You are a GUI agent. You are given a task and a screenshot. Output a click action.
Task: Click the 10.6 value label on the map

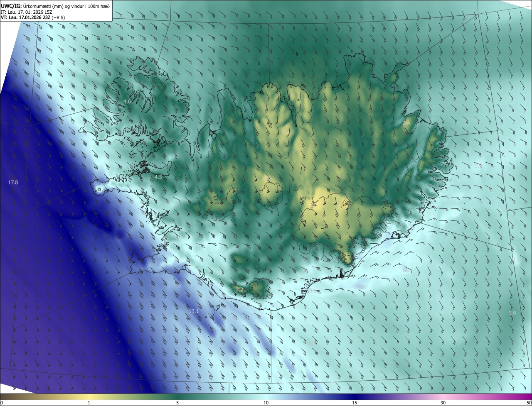pos(407,270)
